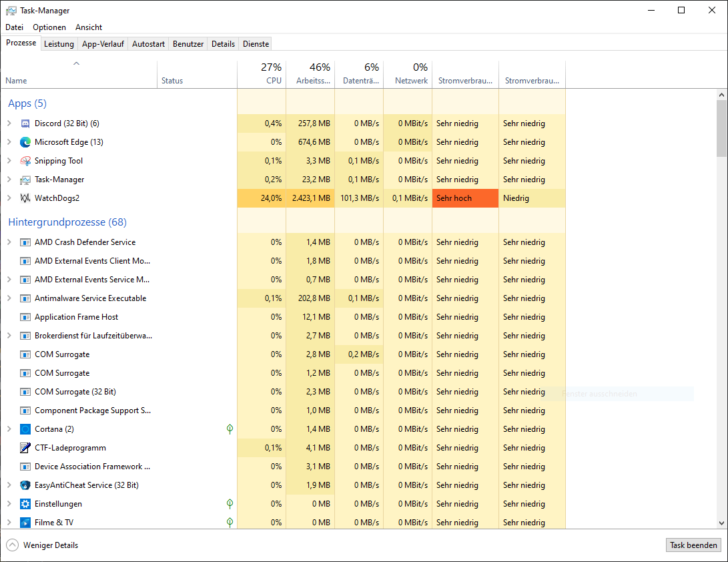The image size is (728, 562).
Task: Click the EasyAntiCheat Service icon
Action: tap(25, 485)
